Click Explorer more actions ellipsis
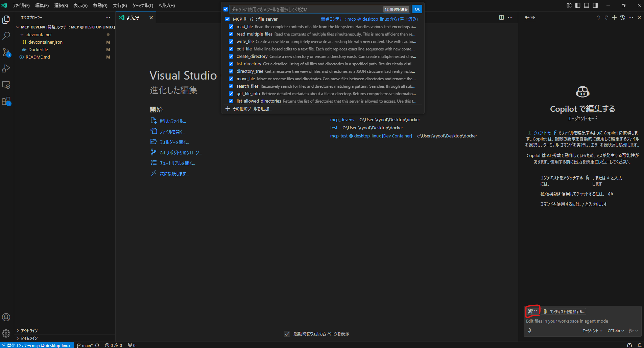644x348 pixels. tap(108, 18)
